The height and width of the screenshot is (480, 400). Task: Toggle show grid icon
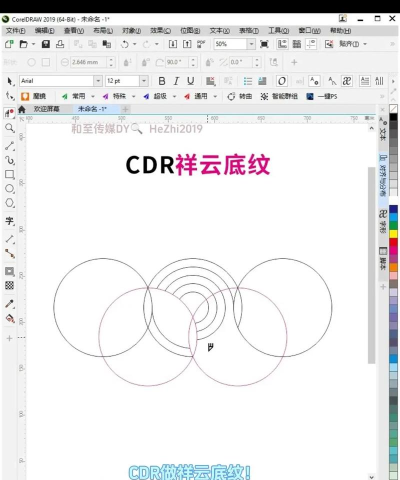(297, 44)
